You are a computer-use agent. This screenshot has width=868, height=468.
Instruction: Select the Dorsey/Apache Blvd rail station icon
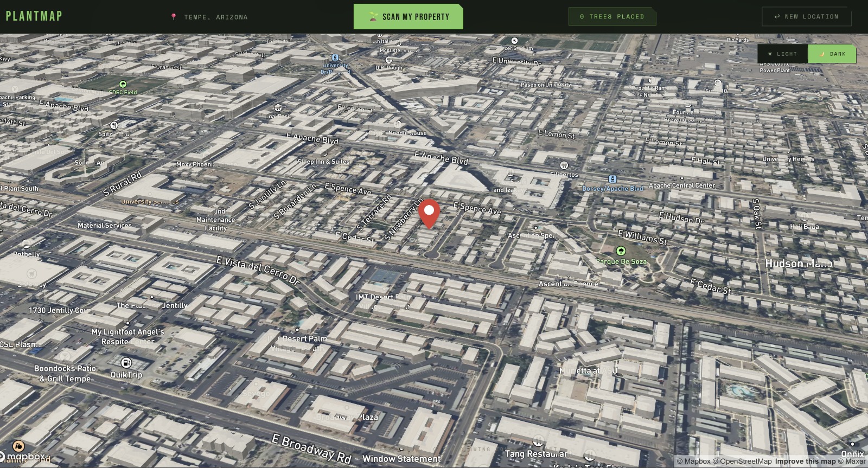(612, 179)
